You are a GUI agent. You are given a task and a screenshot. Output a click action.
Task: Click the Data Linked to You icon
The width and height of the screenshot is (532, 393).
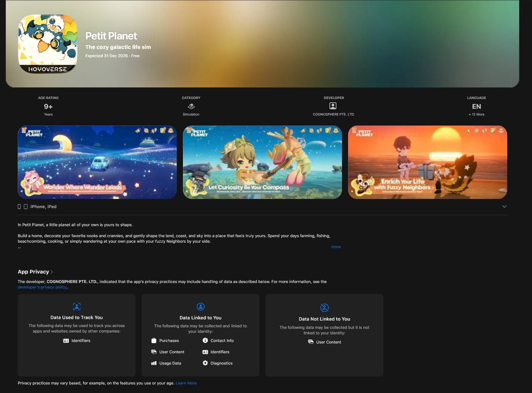click(x=201, y=307)
